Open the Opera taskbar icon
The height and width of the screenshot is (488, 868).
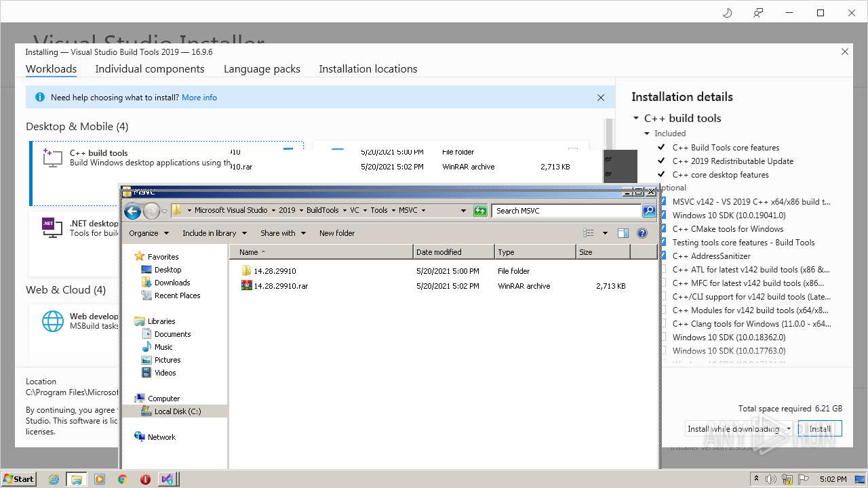(145, 479)
